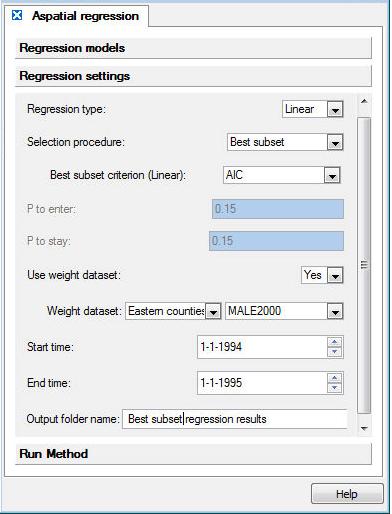Open Selection procedure Best subset dropdown
Image resolution: width=392 pixels, height=514 pixels.
point(285,142)
